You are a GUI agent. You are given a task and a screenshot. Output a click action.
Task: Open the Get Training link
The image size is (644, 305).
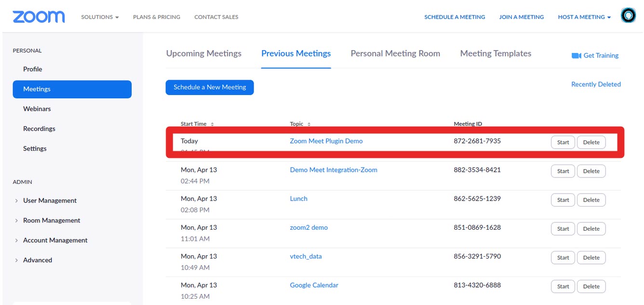595,55
